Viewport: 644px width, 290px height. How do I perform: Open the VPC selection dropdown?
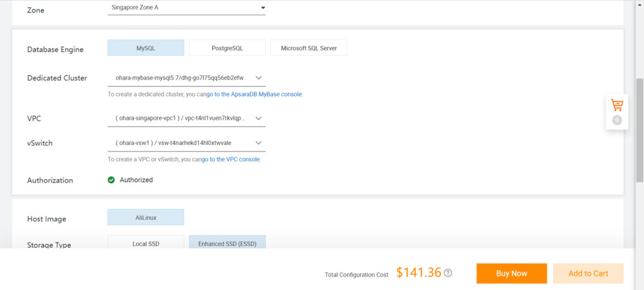point(187,119)
